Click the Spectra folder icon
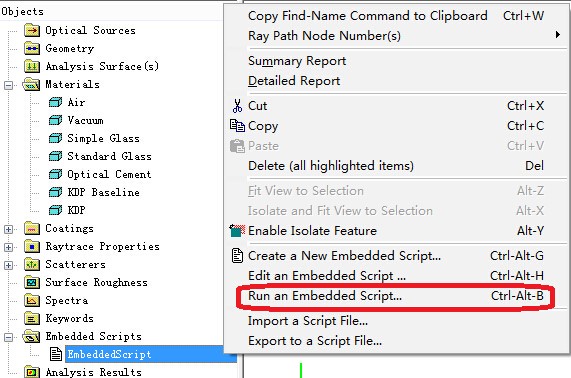The height and width of the screenshot is (378, 571). click(x=32, y=300)
